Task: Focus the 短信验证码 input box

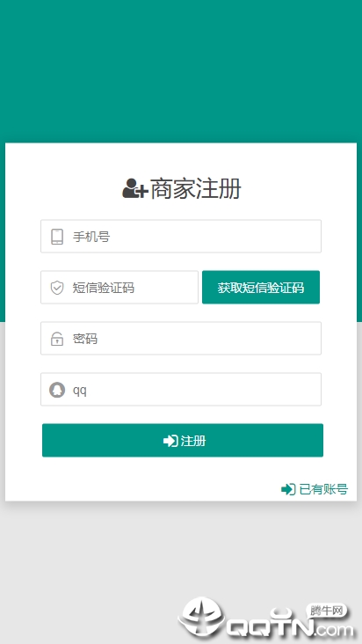Action: tap(119, 287)
